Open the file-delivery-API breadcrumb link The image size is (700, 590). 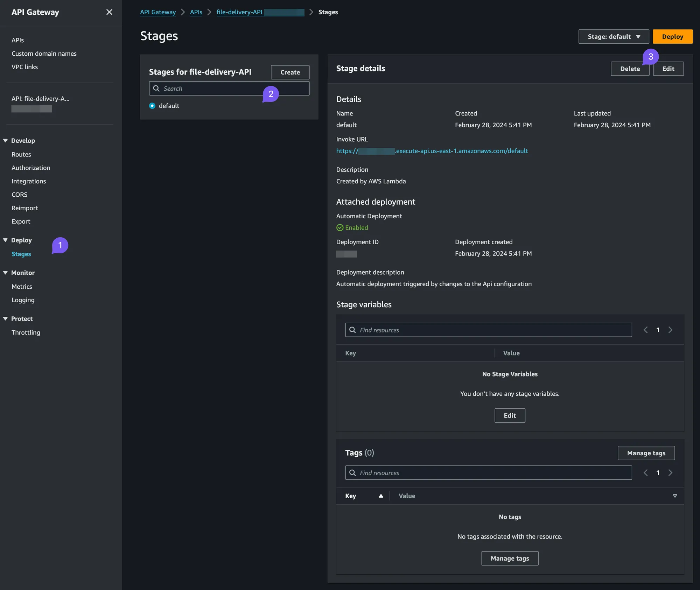click(260, 12)
